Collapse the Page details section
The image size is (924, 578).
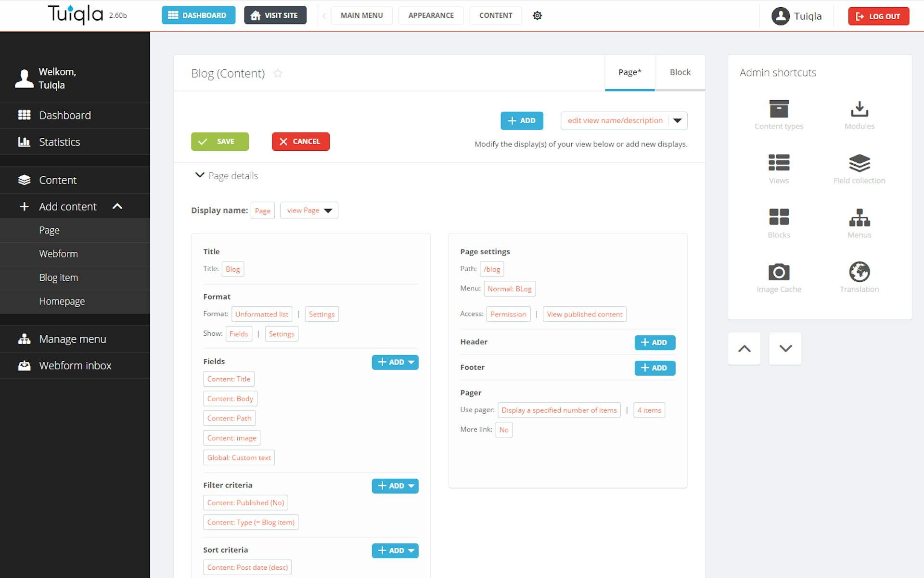199,175
